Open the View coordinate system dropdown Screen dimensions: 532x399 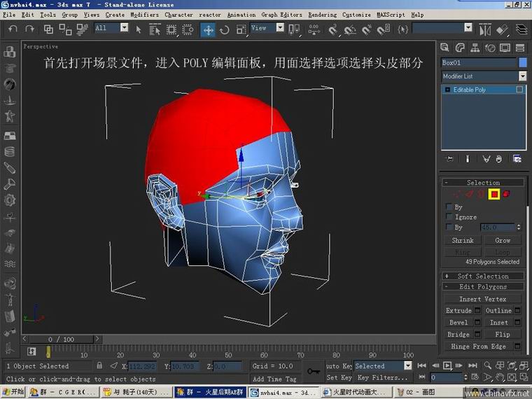pos(280,27)
